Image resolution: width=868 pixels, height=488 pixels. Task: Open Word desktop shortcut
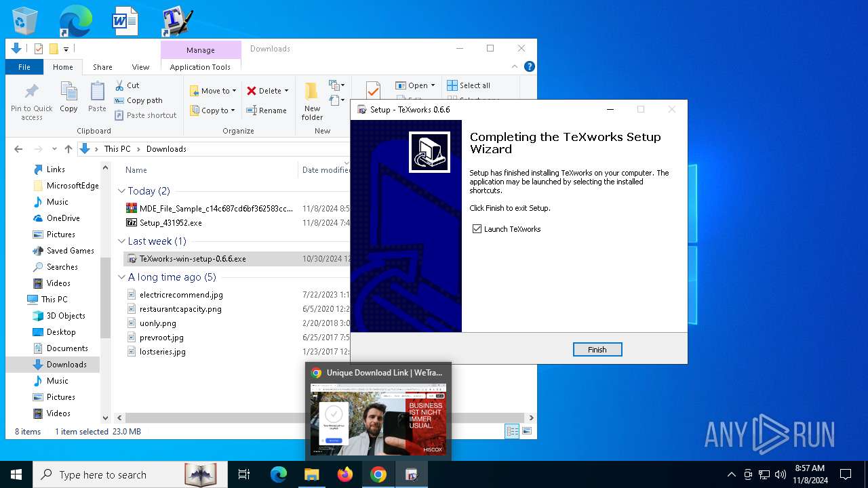pyautogui.click(x=125, y=20)
